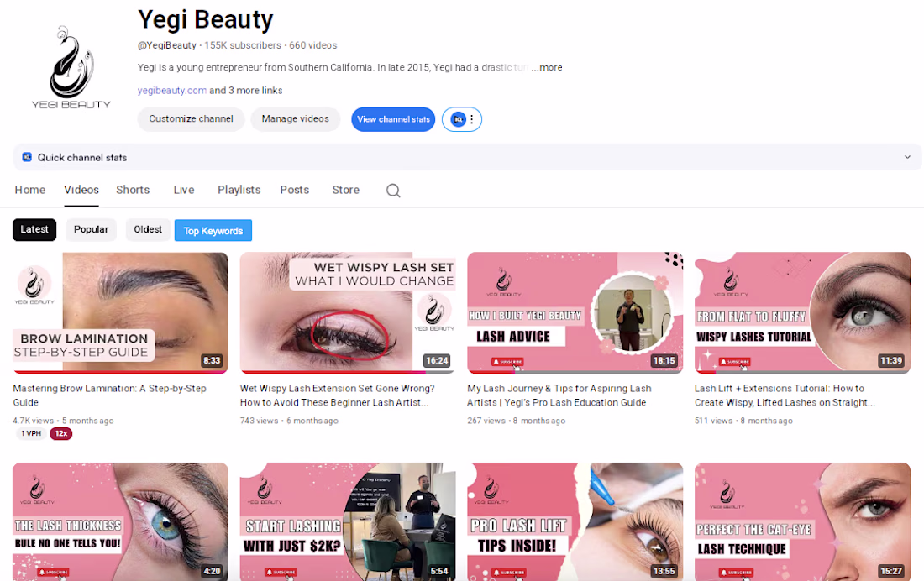Click Manage videos button
Image resolution: width=924 pixels, height=581 pixels.
295,119
